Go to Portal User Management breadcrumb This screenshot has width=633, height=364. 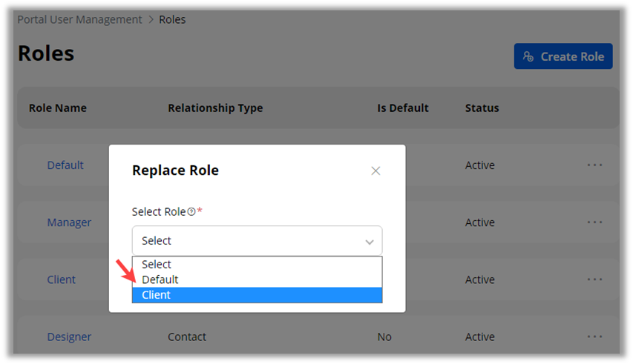pyautogui.click(x=79, y=19)
